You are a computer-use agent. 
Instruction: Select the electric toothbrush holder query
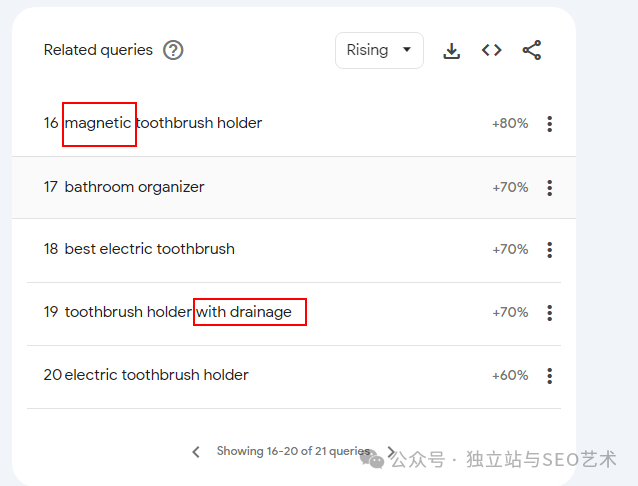tap(156, 375)
